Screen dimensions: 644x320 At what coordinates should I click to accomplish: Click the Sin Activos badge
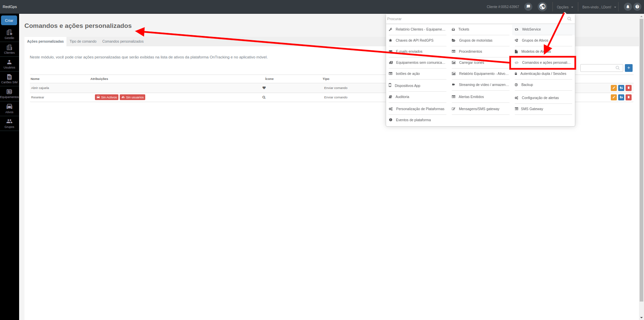[107, 97]
